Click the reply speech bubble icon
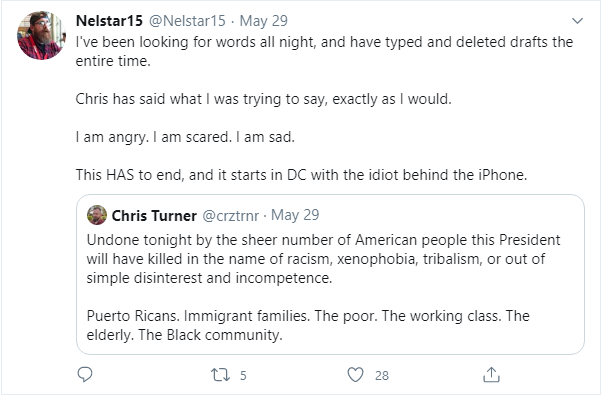Screen dimensions: 602x395 click(85, 375)
